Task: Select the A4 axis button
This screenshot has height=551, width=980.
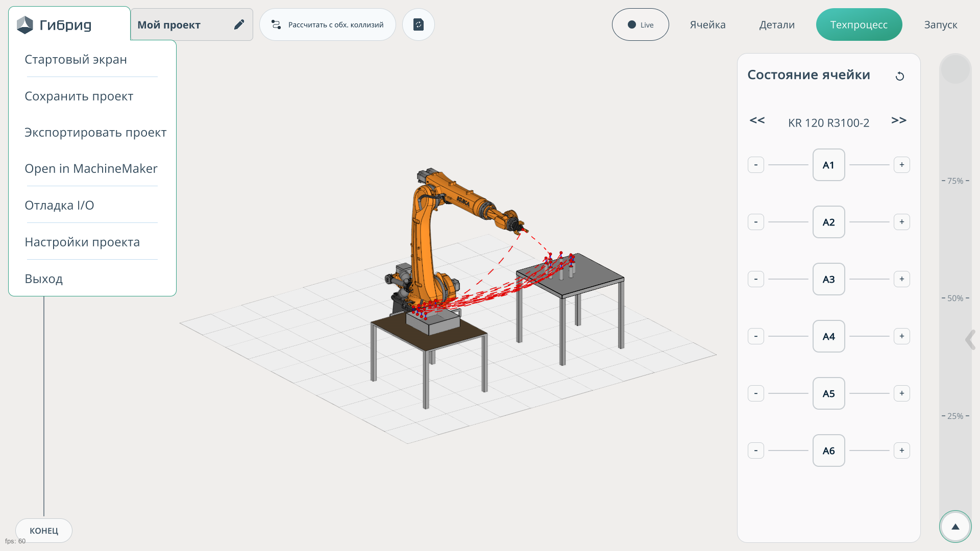Action: (x=828, y=336)
